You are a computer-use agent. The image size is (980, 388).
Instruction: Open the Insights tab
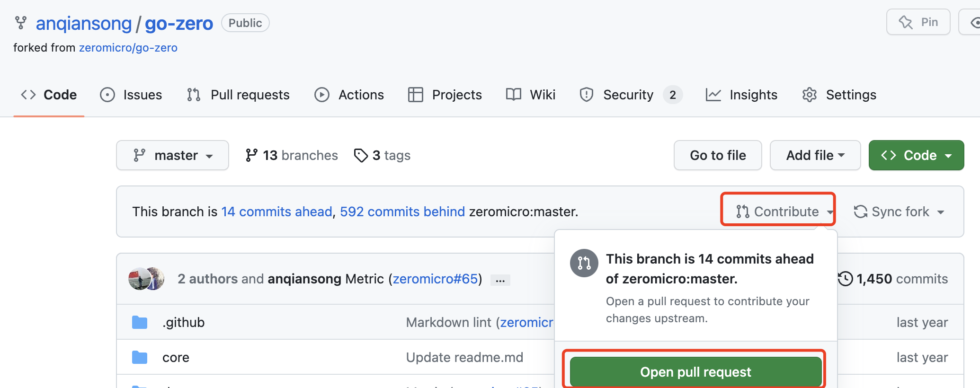741,95
